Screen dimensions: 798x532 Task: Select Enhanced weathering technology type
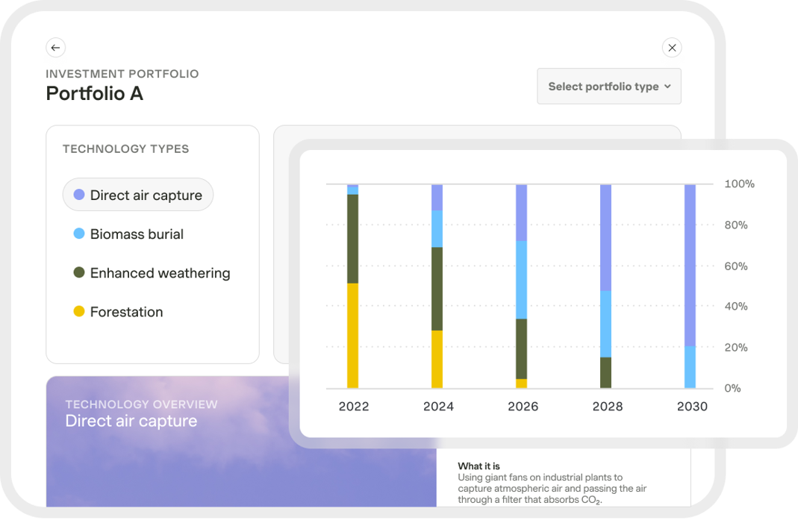coord(152,273)
